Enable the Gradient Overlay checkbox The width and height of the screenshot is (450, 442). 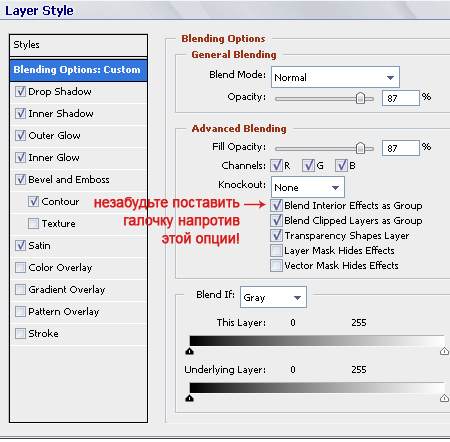coord(20,289)
